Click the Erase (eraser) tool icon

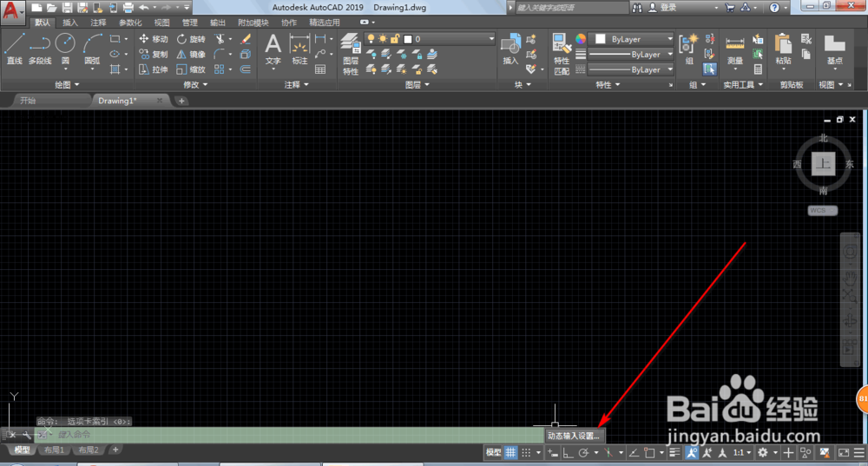point(246,39)
